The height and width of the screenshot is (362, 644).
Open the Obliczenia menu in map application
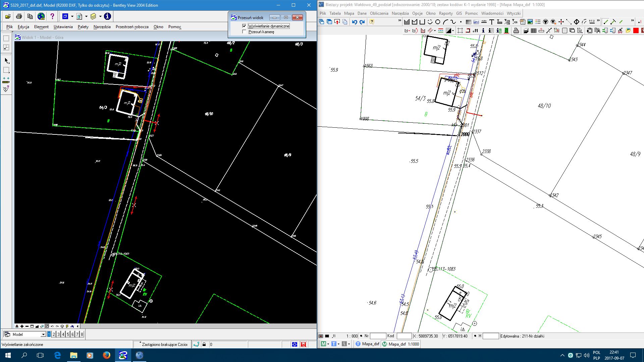[x=379, y=13]
